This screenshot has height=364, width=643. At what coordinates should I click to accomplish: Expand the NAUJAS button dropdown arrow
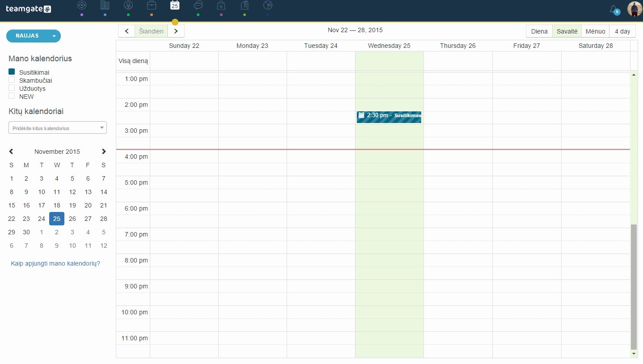coord(54,36)
